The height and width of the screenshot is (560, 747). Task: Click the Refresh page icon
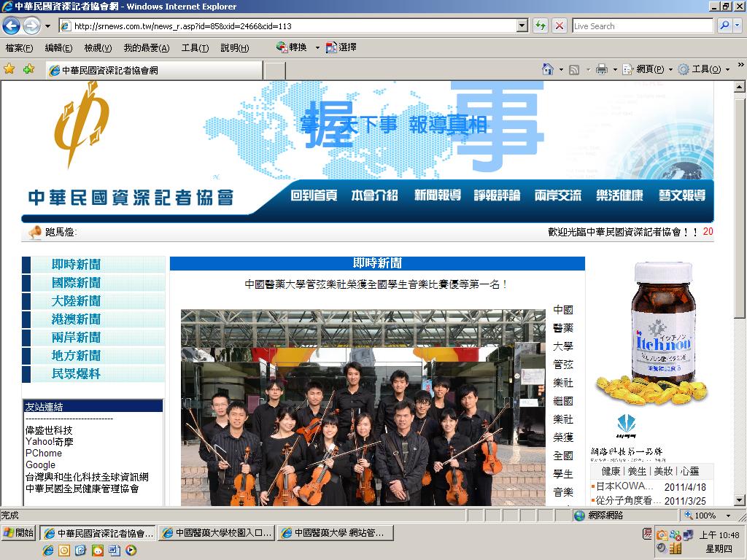click(x=541, y=26)
